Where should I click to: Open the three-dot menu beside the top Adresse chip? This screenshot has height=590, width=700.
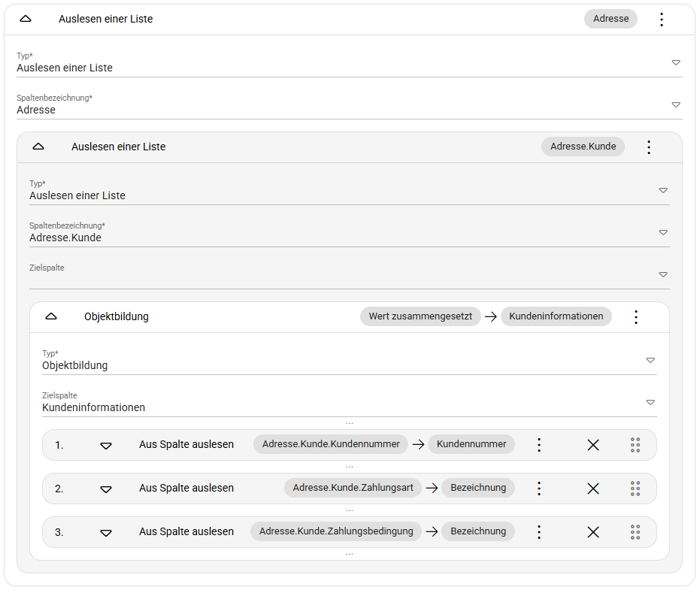click(662, 20)
